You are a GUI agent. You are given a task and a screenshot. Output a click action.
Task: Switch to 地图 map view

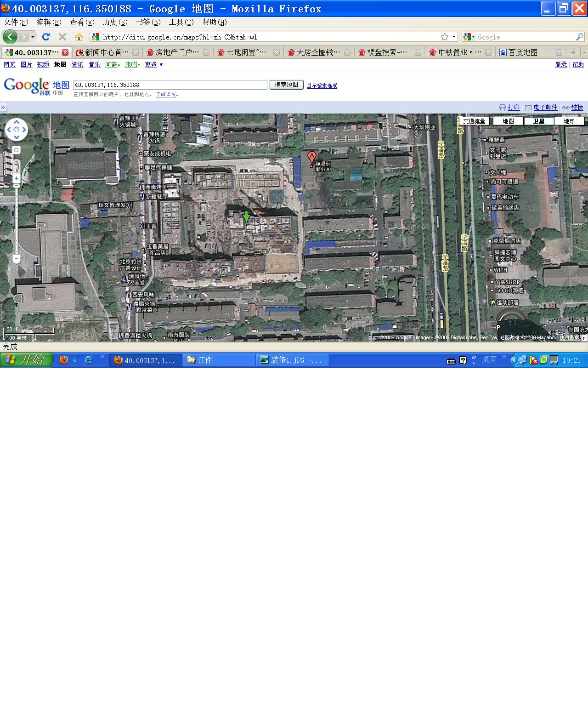(508, 121)
